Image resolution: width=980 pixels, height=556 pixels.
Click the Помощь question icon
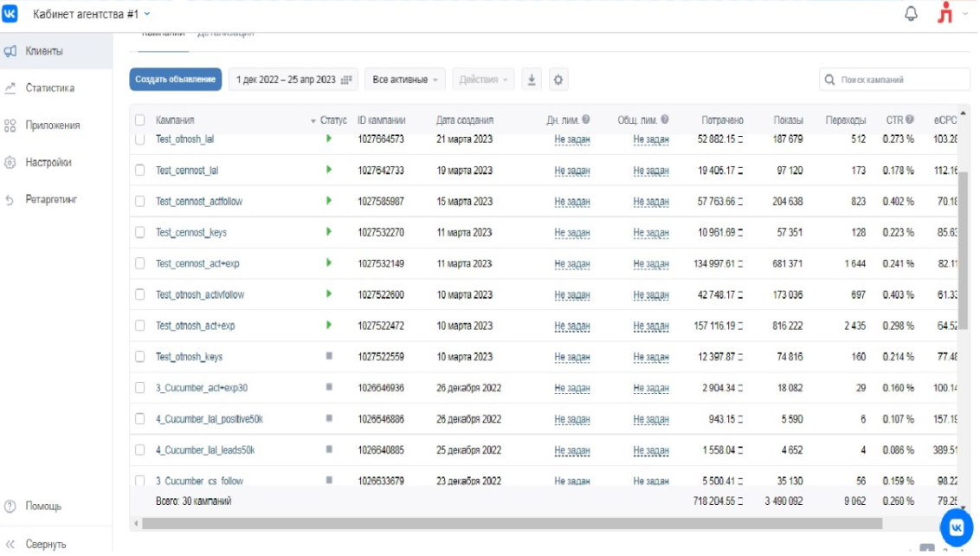click(10, 506)
